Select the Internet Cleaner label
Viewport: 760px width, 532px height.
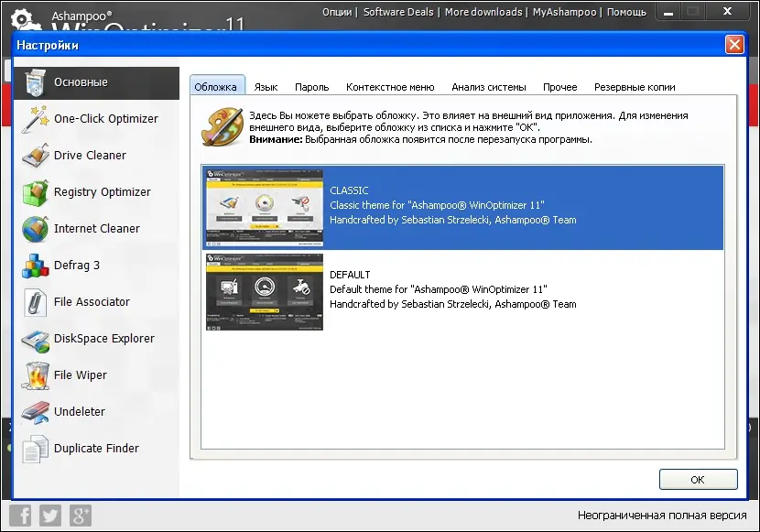[97, 229]
